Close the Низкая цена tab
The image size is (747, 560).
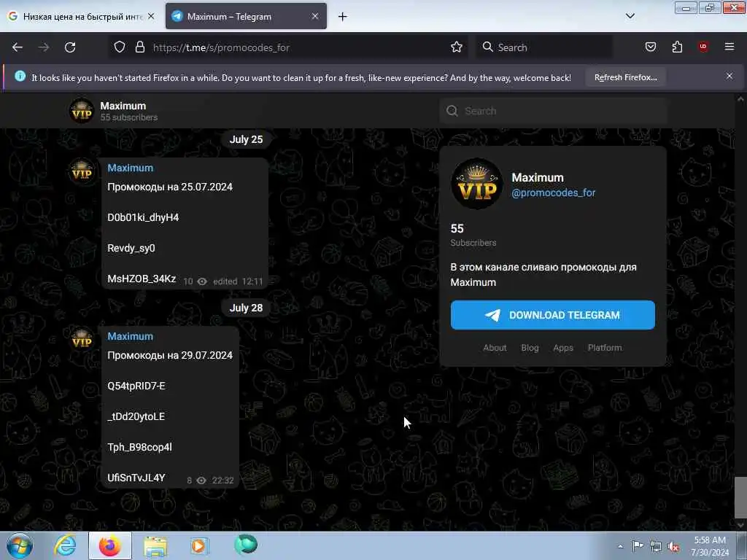point(151,17)
